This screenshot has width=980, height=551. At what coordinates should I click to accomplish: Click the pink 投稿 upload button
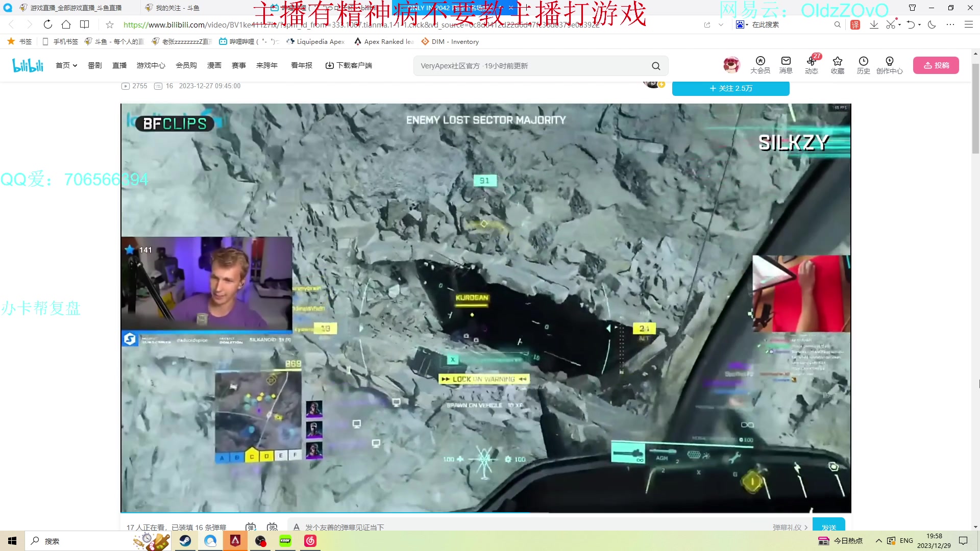[936, 65]
